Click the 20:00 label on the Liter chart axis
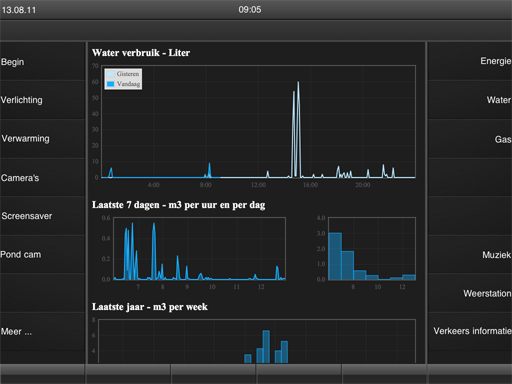The height and width of the screenshot is (384, 512). [x=363, y=185]
